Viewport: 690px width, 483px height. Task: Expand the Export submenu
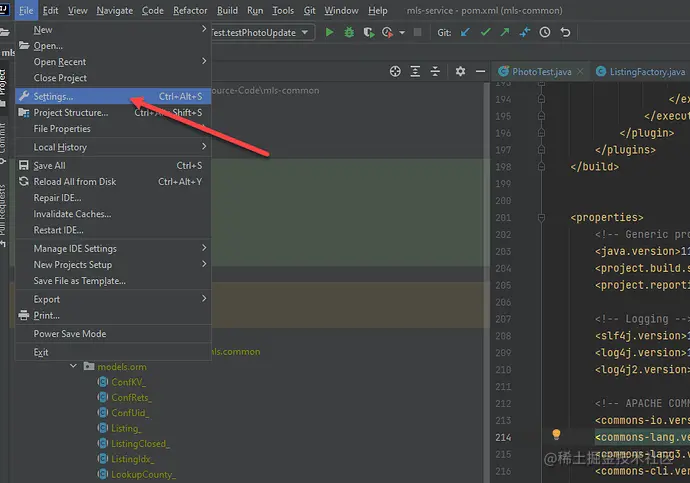114,299
